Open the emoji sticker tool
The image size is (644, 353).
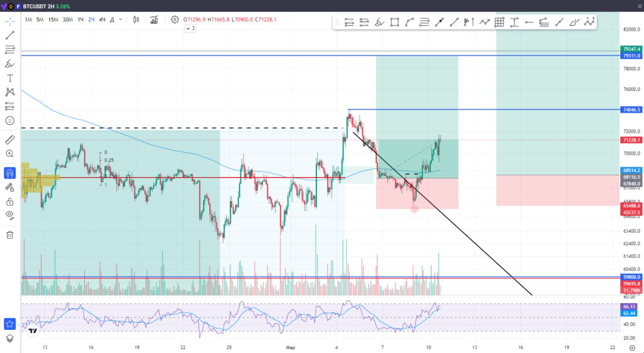coord(10,121)
